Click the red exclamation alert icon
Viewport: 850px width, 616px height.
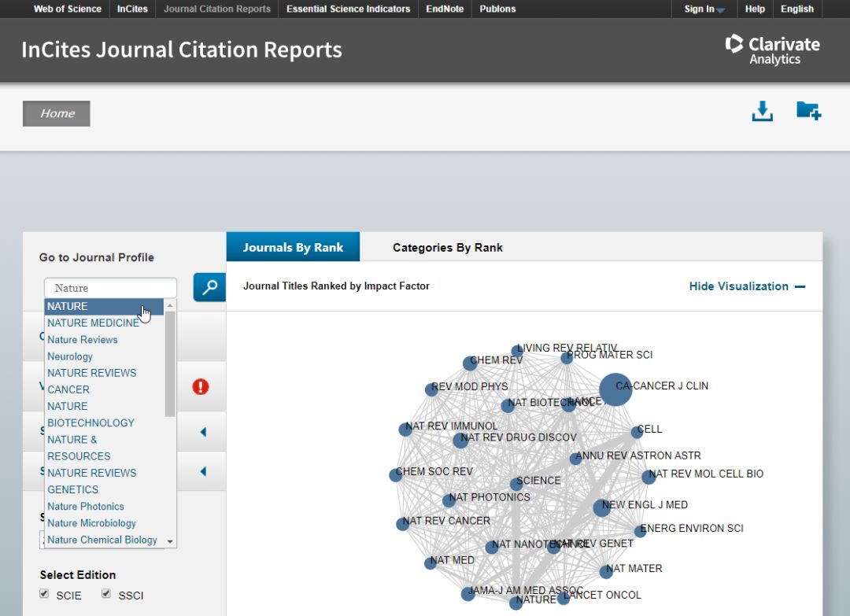tap(201, 386)
